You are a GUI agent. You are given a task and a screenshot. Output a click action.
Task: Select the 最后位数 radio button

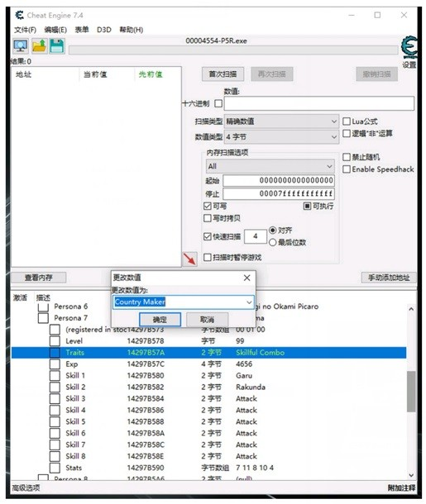272,242
